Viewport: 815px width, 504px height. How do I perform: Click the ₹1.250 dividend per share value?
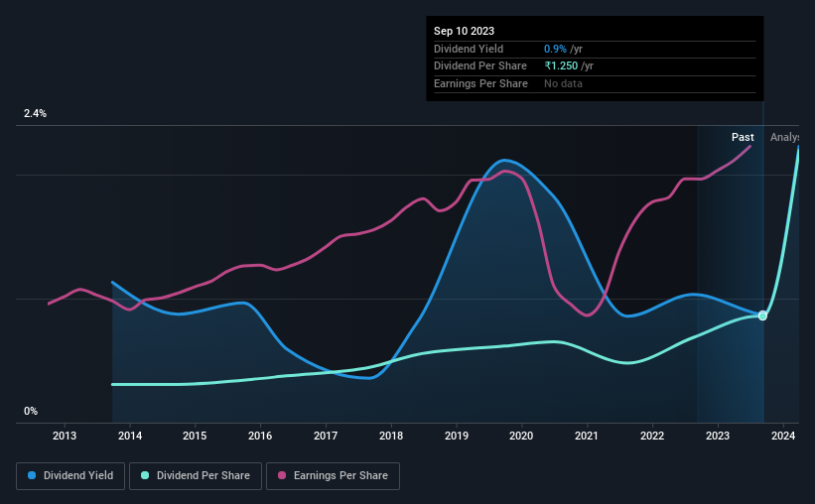coord(561,66)
